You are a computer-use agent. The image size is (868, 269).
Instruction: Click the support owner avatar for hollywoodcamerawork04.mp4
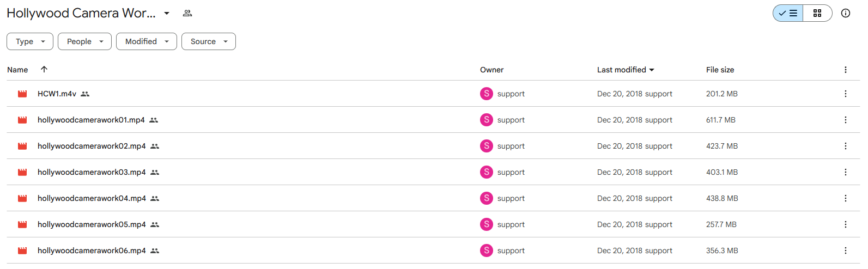(x=487, y=198)
